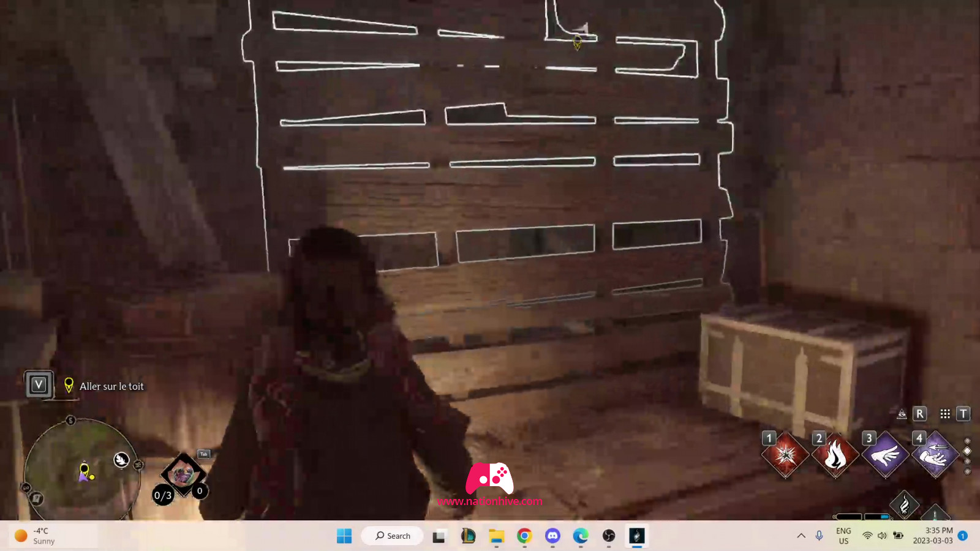This screenshot has height=551, width=980.
Task: Open the -4°C Sunny weather widget
Action: 52,536
